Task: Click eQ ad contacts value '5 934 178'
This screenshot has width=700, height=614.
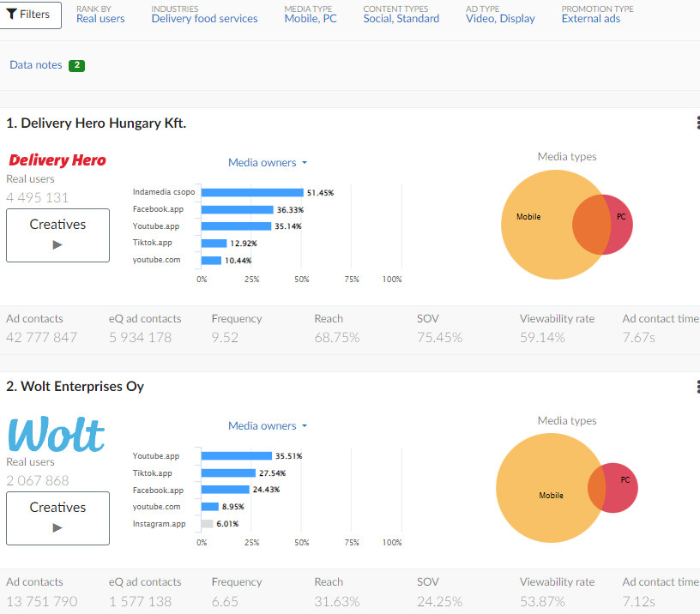Action: tap(140, 337)
